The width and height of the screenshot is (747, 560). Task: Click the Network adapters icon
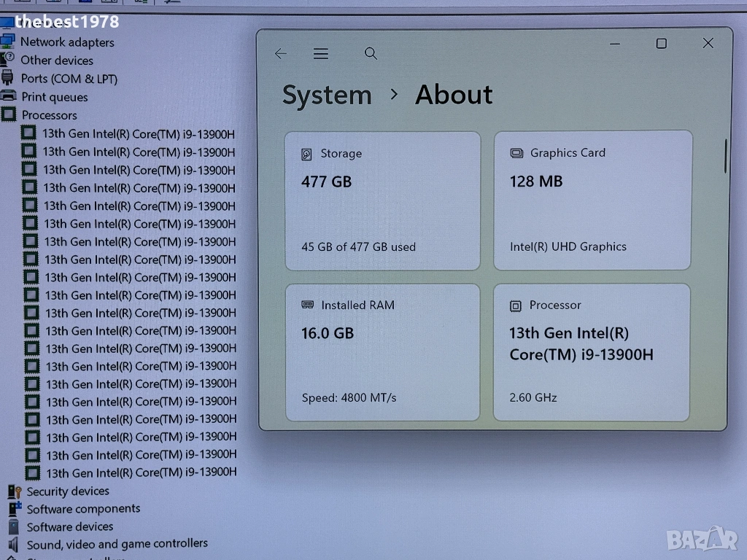8,42
